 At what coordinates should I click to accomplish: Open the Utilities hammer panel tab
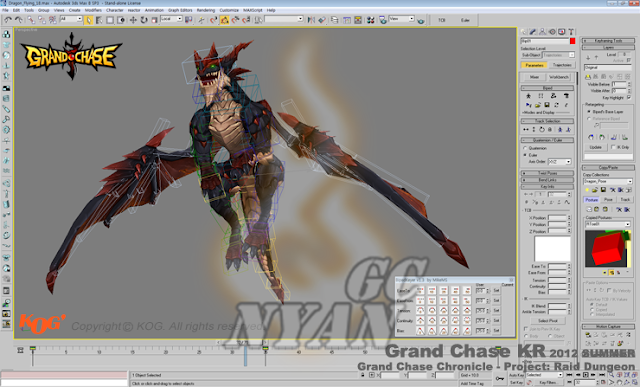point(571,31)
